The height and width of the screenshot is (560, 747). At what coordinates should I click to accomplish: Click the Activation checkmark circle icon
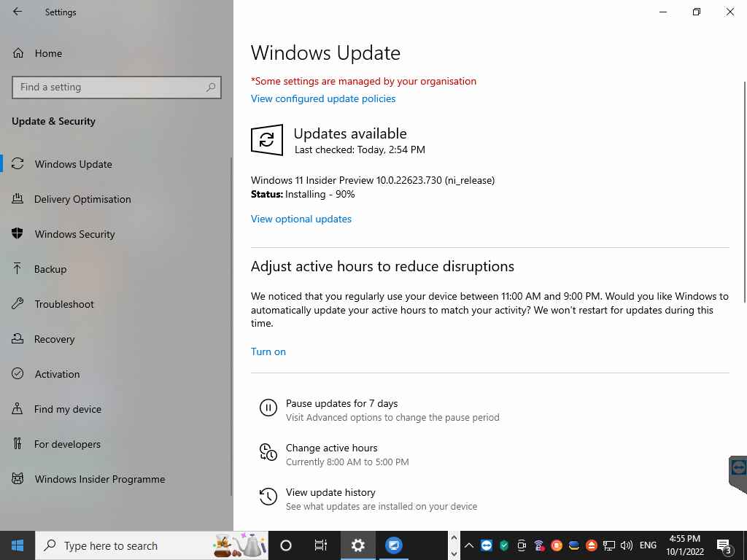(x=18, y=373)
